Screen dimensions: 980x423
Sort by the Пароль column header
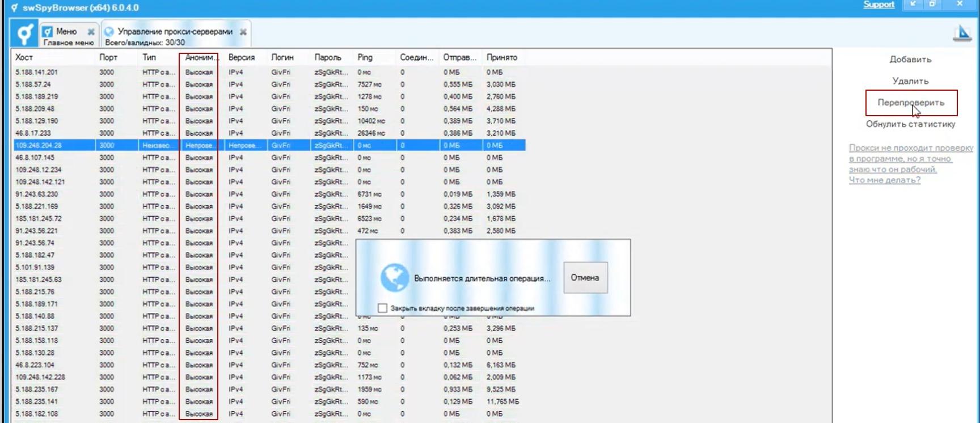coord(332,57)
